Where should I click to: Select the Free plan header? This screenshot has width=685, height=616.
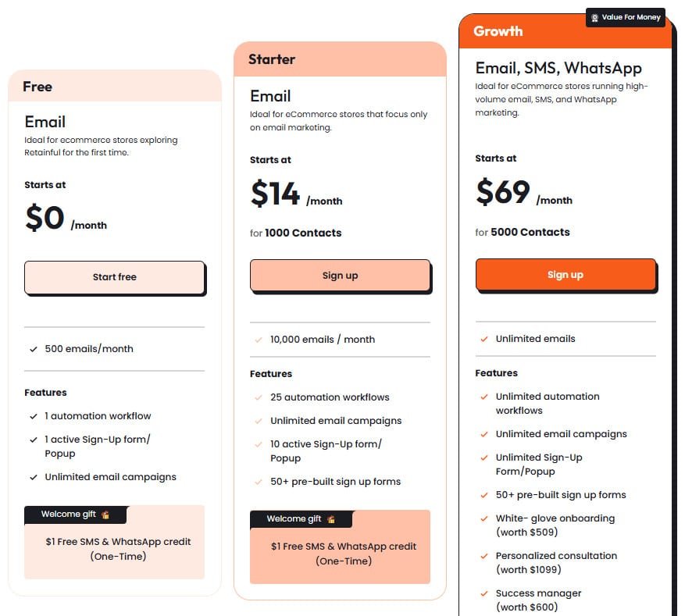(x=115, y=86)
